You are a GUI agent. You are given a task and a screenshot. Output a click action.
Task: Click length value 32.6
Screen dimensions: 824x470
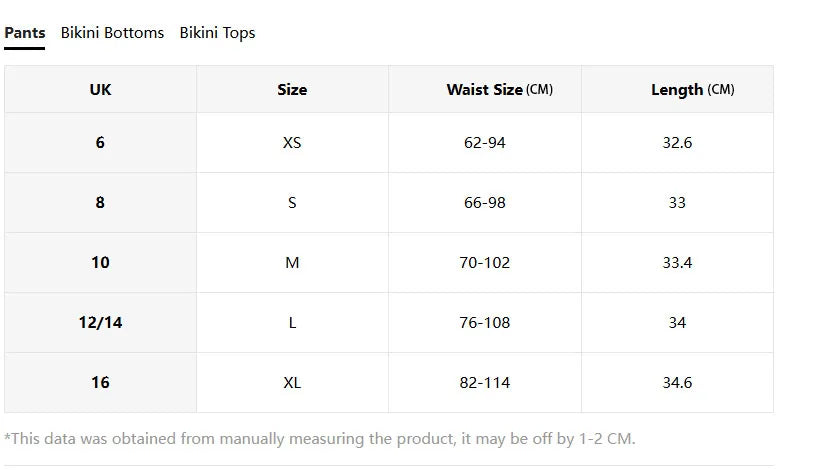pos(677,142)
